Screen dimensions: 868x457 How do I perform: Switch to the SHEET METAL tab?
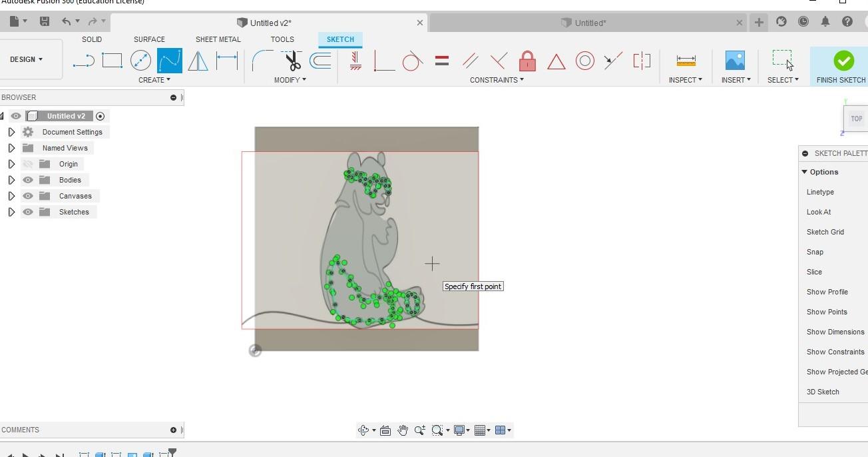218,39
